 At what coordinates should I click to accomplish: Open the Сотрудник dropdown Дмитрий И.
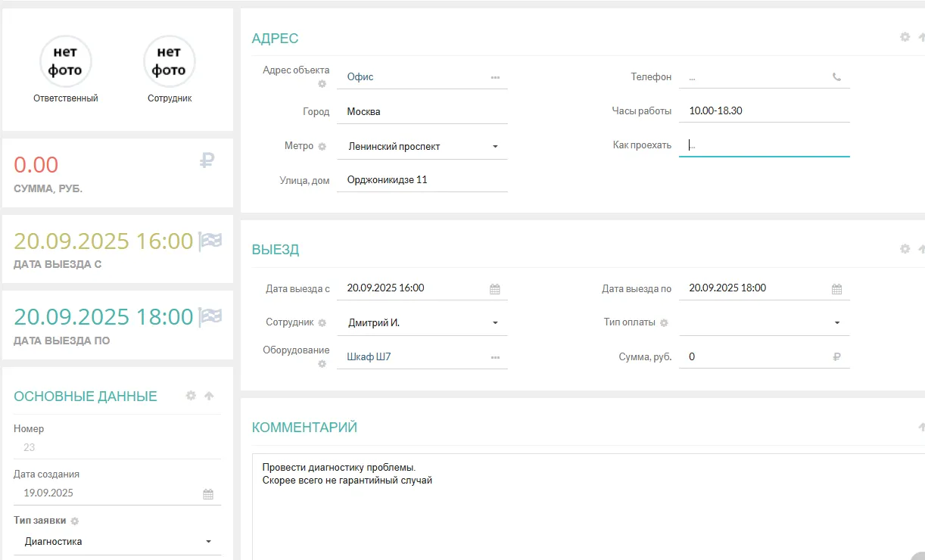495,323
